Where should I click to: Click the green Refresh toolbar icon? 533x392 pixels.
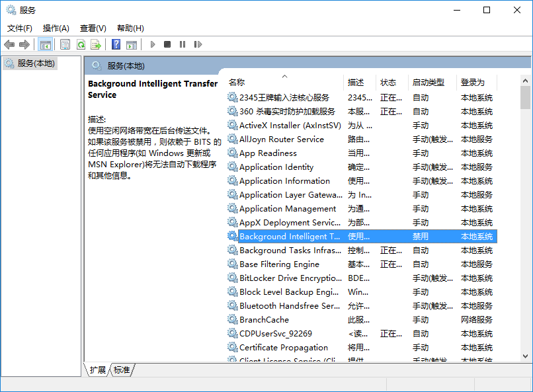[81, 44]
